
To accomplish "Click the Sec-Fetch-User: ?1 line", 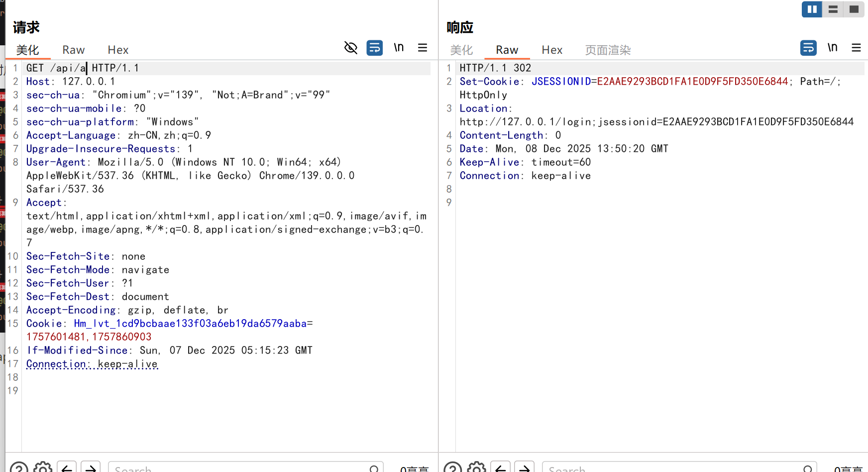I will pyautogui.click(x=80, y=283).
